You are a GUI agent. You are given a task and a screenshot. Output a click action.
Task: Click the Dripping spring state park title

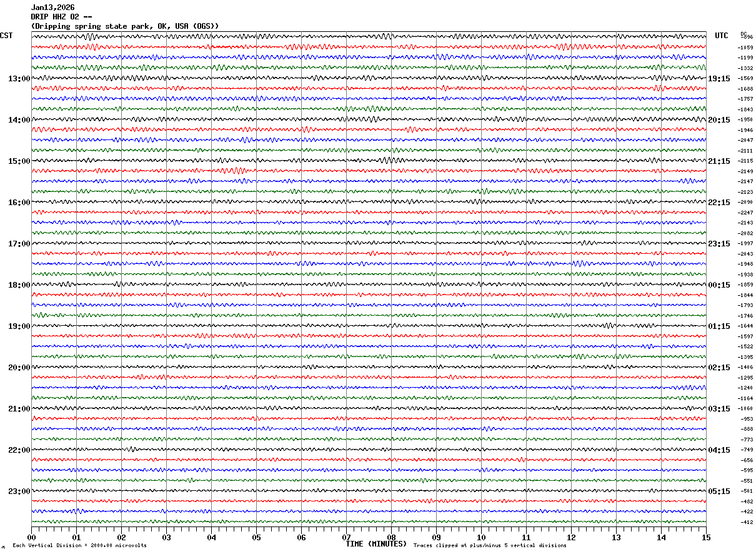[125, 26]
